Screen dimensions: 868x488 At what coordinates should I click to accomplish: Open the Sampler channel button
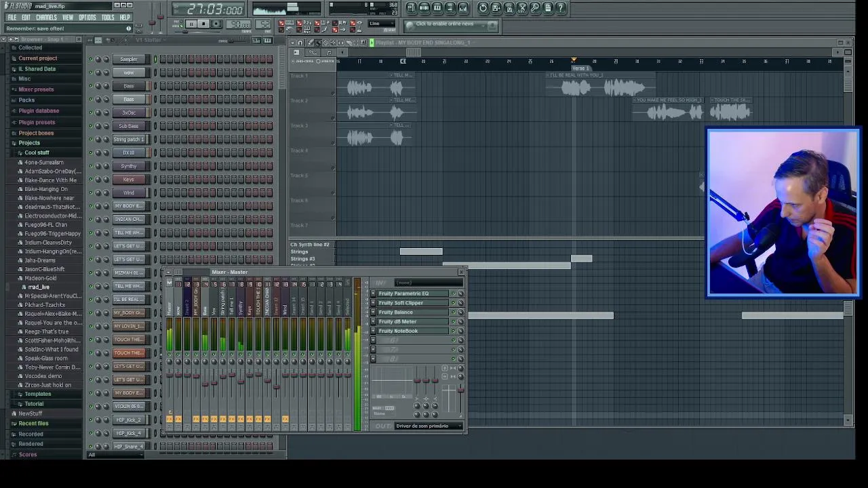click(x=129, y=59)
